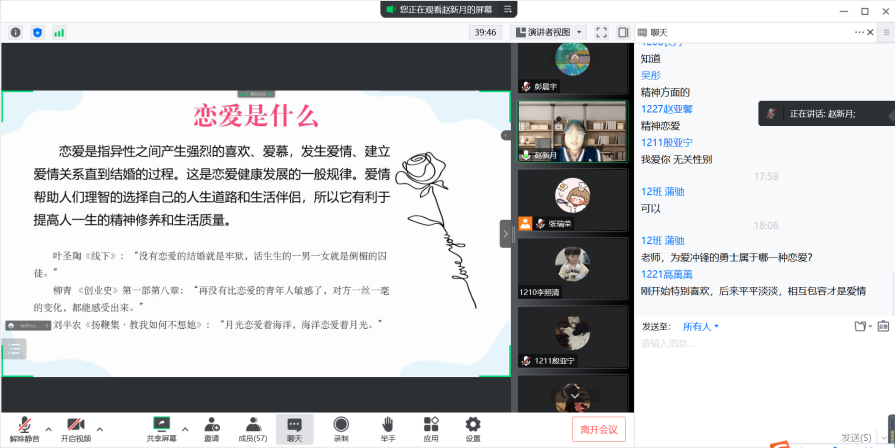Open chat panel three-dots more menu
Screen dimensions: 895x448
click(x=859, y=33)
